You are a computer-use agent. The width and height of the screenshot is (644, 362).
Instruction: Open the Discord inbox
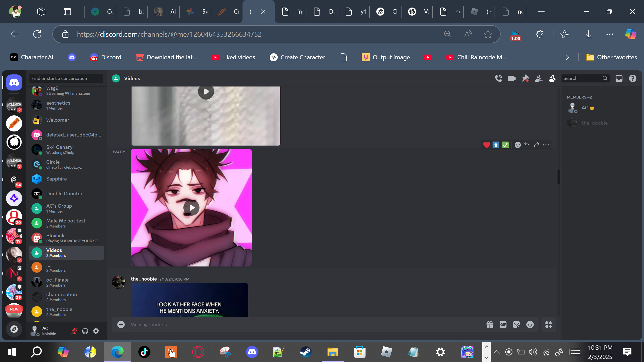619,78
